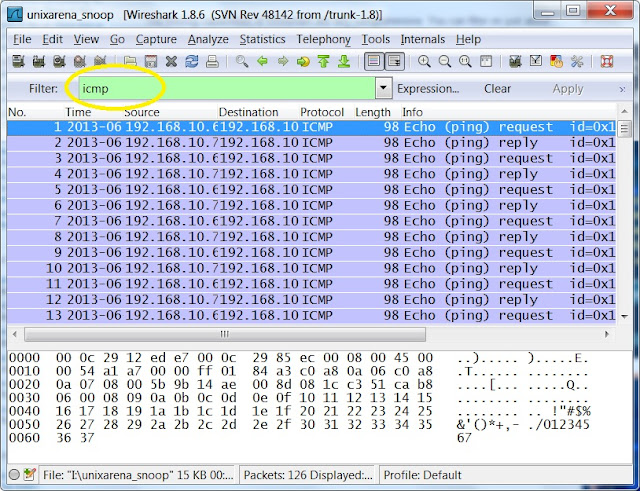This screenshot has height=491, width=640.
Task: Zoom in using the toolbar magnifier plus
Action: tap(424, 62)
